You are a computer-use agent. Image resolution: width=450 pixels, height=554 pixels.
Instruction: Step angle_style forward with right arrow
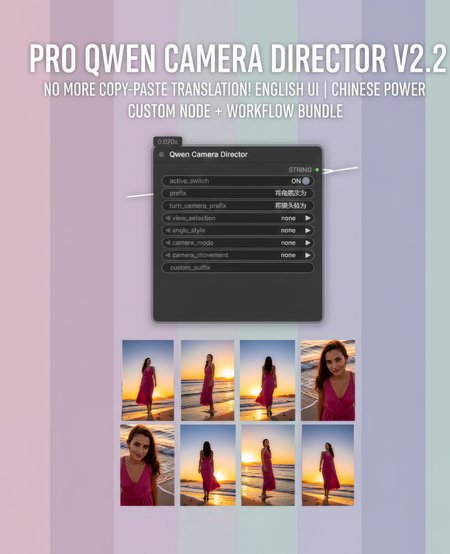[x=308, y=230]
